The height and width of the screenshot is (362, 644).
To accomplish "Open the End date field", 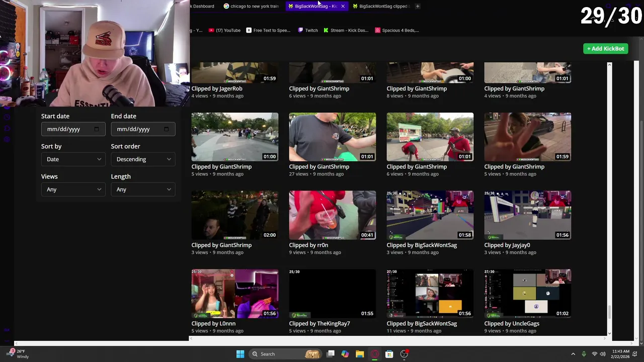I will (x=143, y=129).
